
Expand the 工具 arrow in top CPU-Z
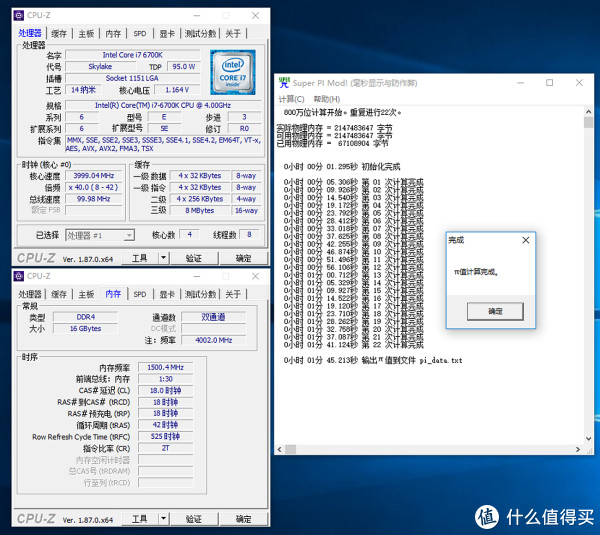[163, 258]
